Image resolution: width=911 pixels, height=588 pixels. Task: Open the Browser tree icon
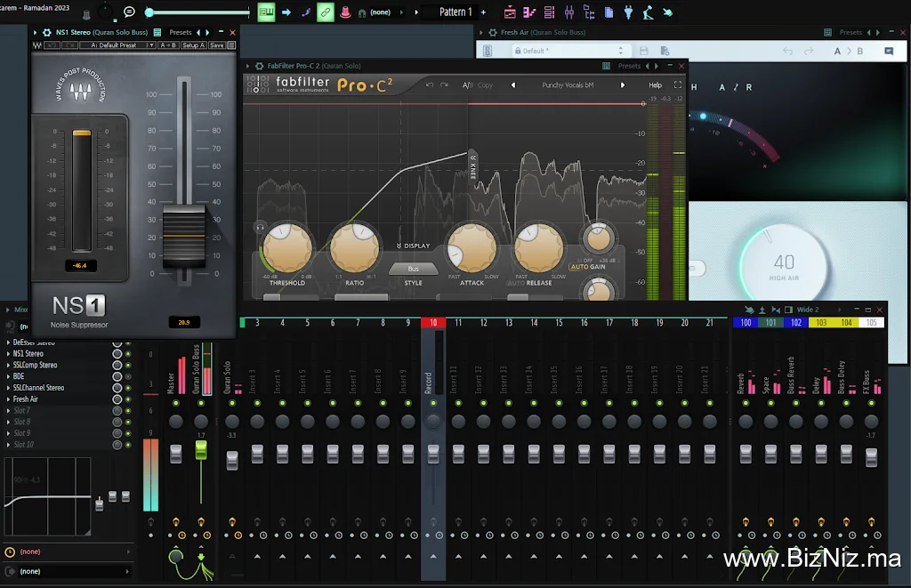pos(589,12)
